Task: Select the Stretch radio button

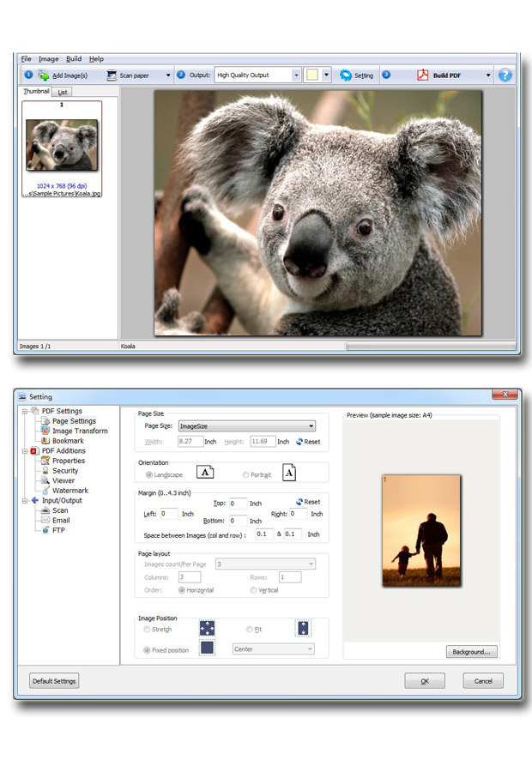Action: point(147,629)
